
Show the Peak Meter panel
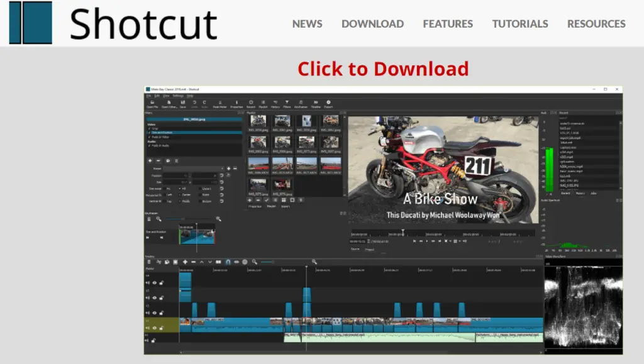click(219, 104)
